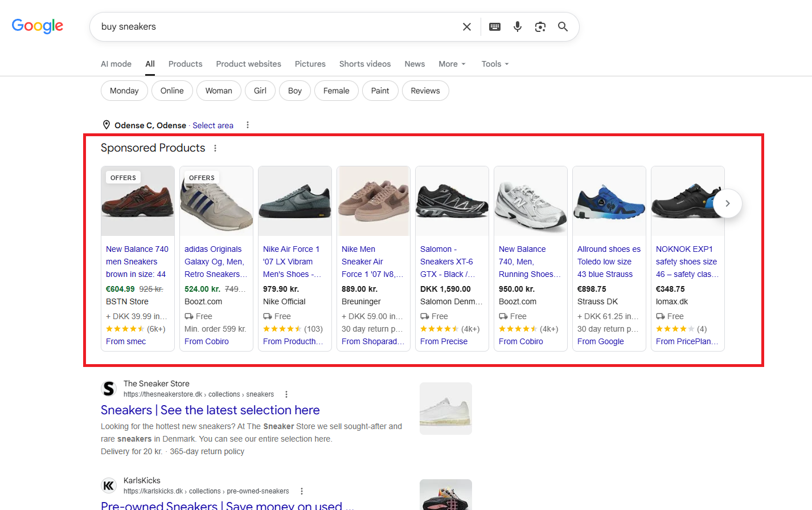Open blue Allround Toledo shoe image
The width and height of the screenshot is (812, 510).
pos(609,201)
